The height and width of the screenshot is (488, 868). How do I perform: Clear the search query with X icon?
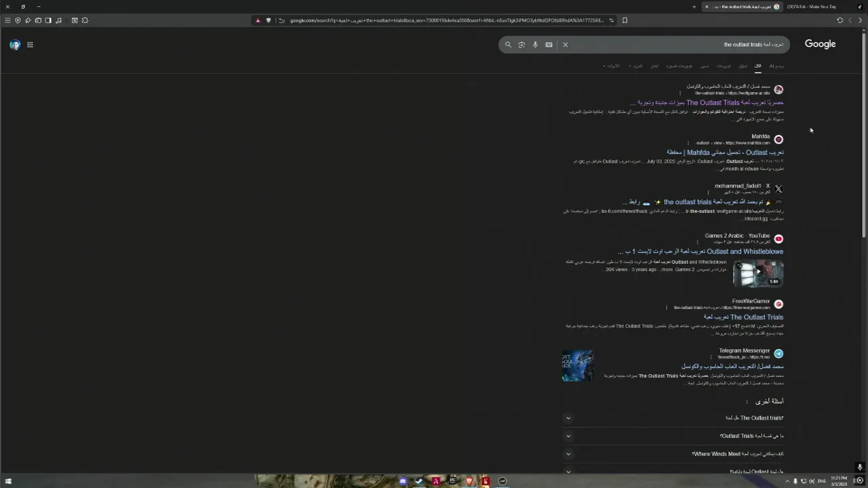[x=565, y=45]
